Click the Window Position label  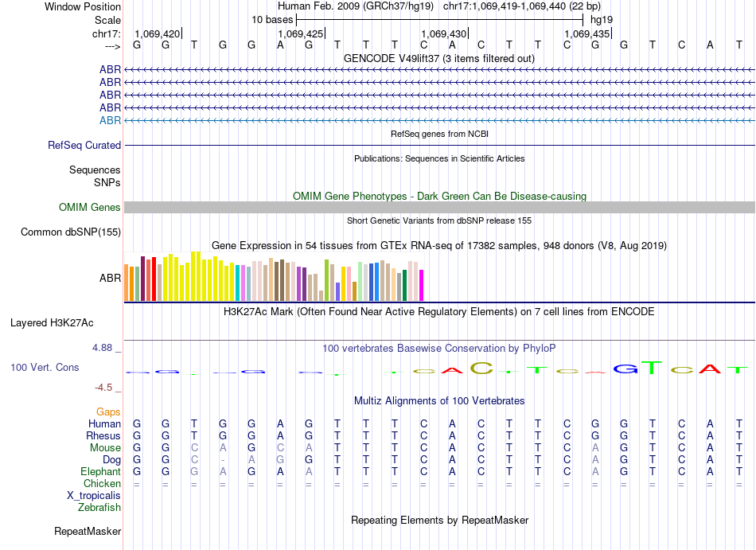[83, 6]
